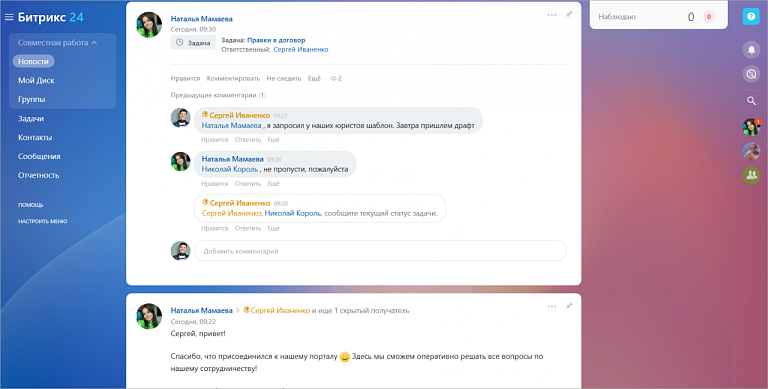
Task: Toggle Не следить on the task post
Action: click(284, 78)
